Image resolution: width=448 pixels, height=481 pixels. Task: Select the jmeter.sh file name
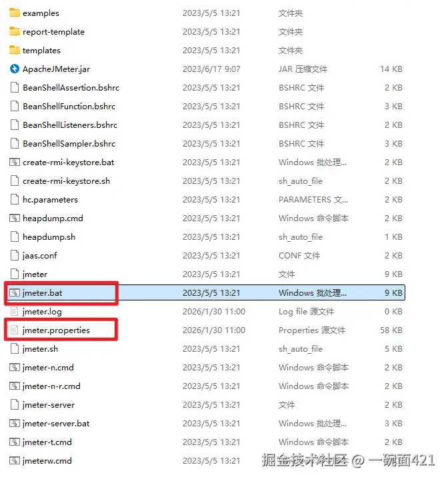point(40,349)
